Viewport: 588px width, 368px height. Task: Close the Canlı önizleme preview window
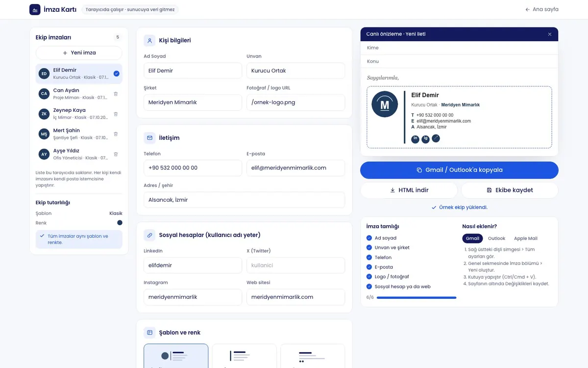tap(550, 34)
